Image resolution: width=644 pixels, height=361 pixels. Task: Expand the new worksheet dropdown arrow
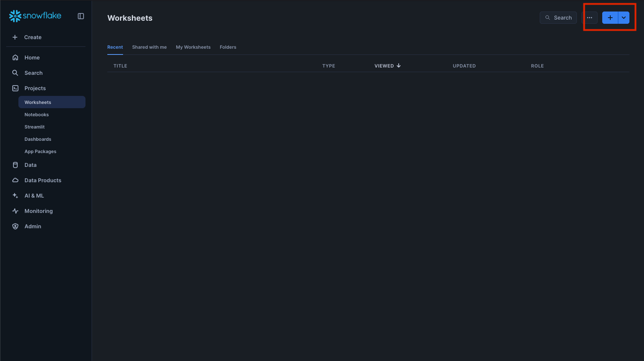coord(624,18)
